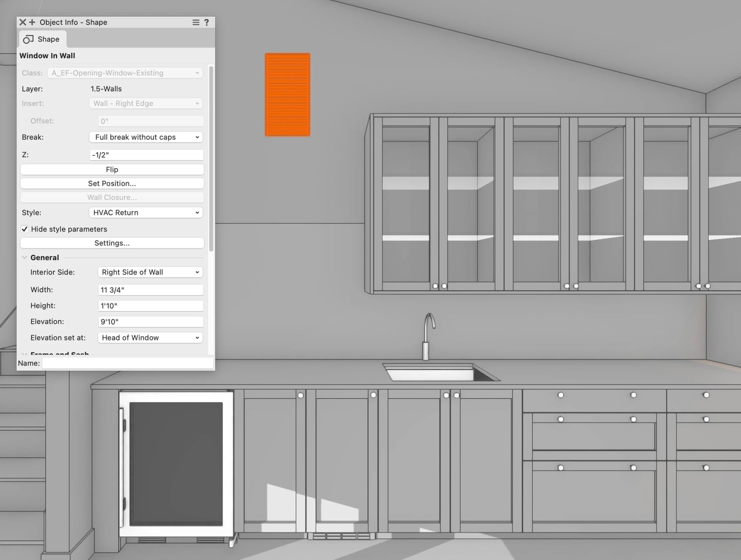Click the Set Position button

[x=112, y=183]
